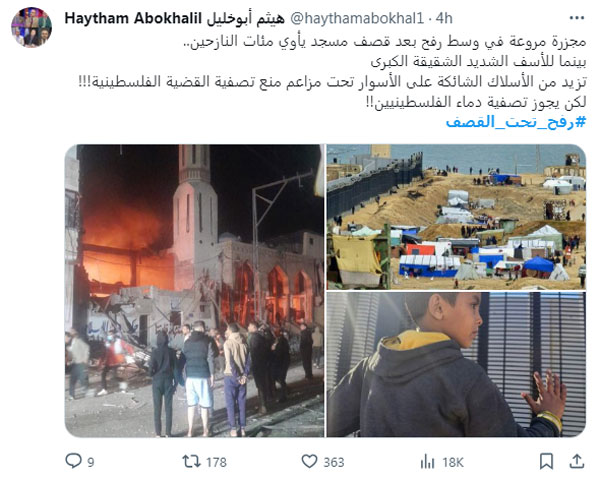Image resolution: width=600 pixels, height=479 pixels.
Task: Bookmark this tweet
Action: click(546, 461)
